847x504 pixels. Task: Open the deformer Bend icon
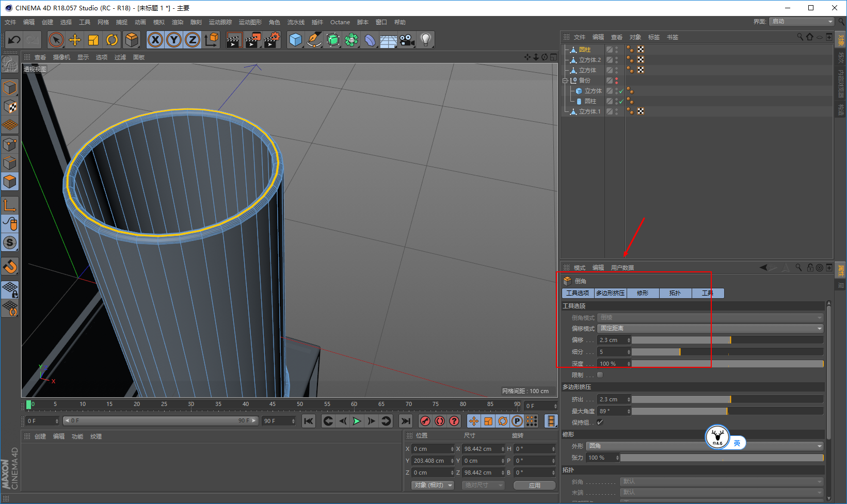pyautogui.click(x=370, y=40)
